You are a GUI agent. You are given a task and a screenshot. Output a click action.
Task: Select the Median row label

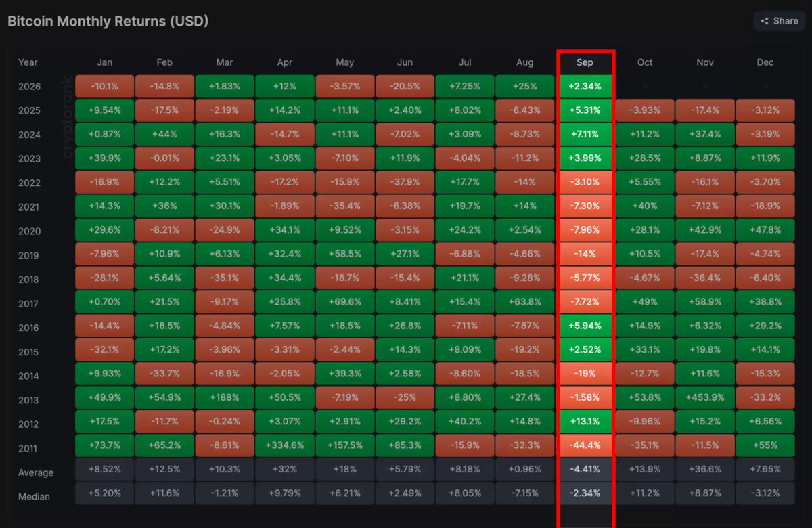[x=34, y=496]
